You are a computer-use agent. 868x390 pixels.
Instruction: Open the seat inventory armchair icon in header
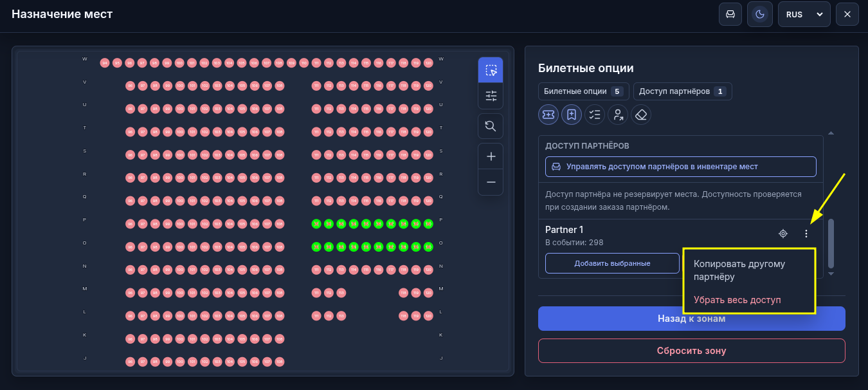point(730,14)
